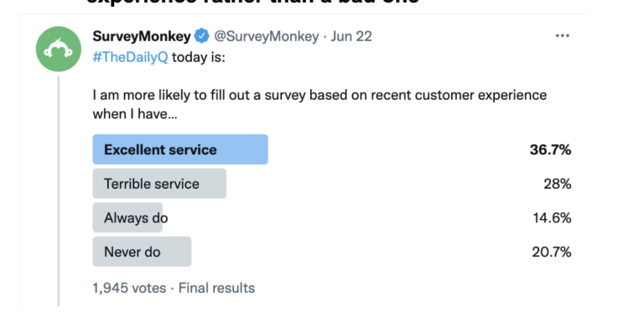Image resolution: width=644 pixels, height=319 pixels.
Task: Click the poll question tweet text
Action: point(319,104)
